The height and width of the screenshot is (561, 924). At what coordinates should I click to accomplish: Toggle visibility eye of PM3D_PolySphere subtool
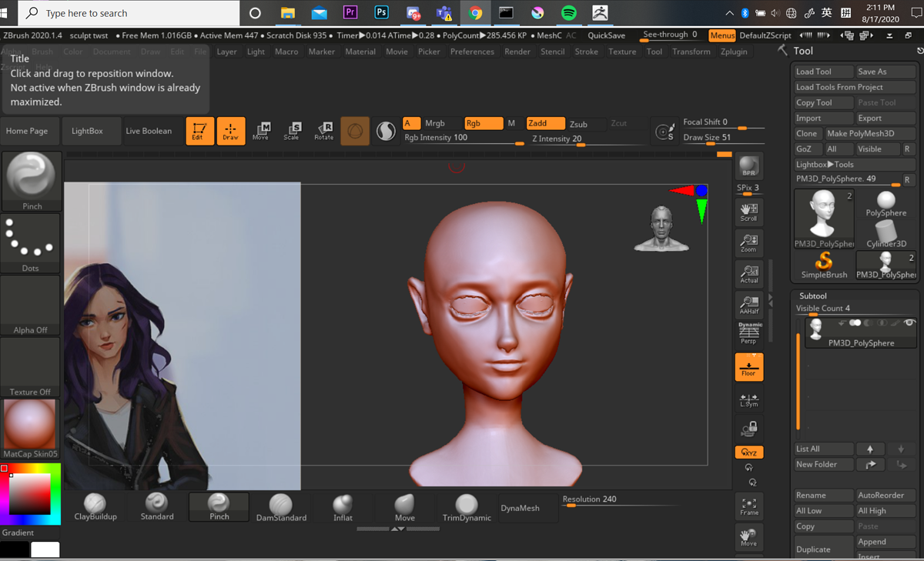[909, 323]
